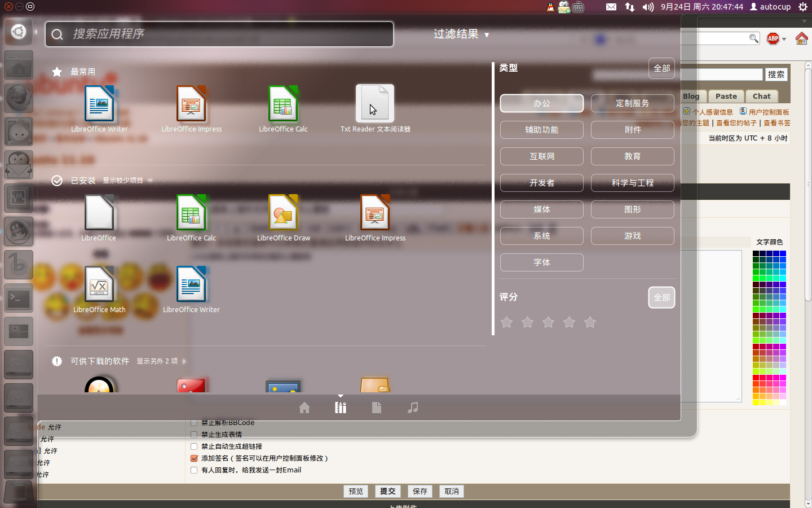Open LibreOffice Math icon
This screenshot has width=812, height=508.
[x=99, y=285]
